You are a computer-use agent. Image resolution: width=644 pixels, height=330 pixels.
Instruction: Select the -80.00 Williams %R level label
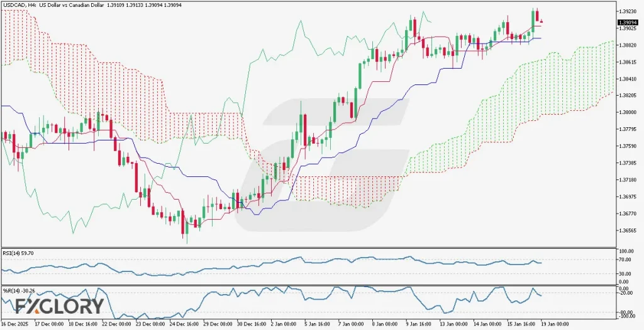coord(625,312)
